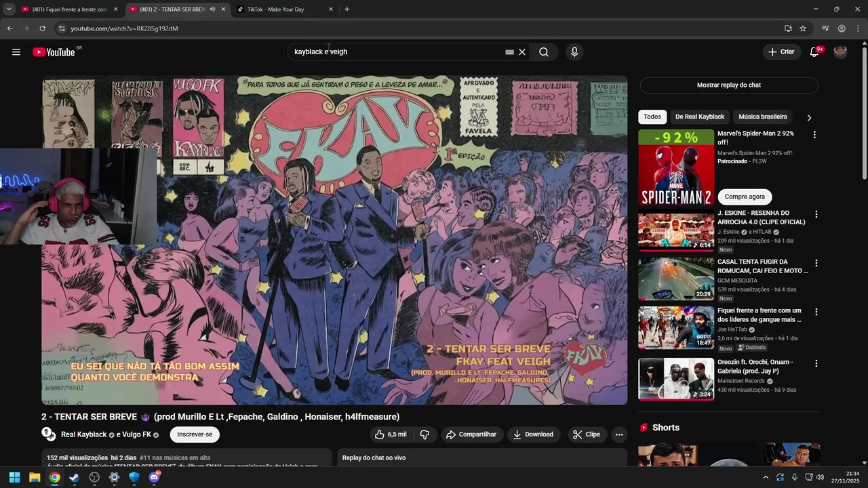Open more actions ellipsis under video
This screenshot has height=488, width=868.
(619, 434)
